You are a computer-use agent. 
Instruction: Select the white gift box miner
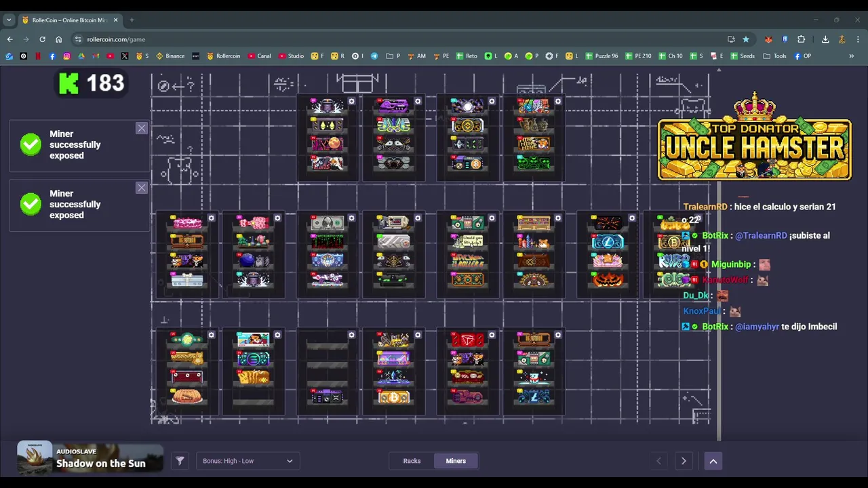(187, 279)
